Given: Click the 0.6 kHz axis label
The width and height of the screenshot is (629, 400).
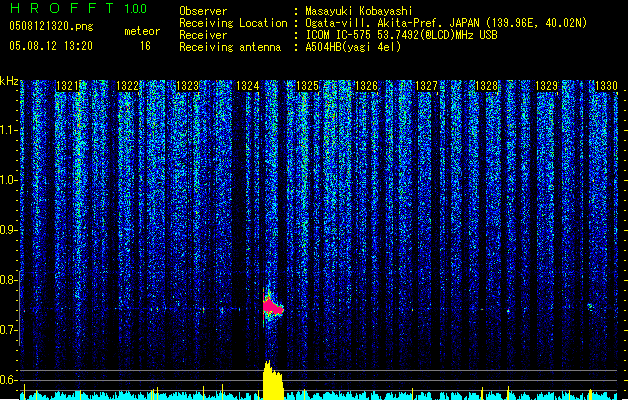Looking at the screenshot, I should point(9,380).
